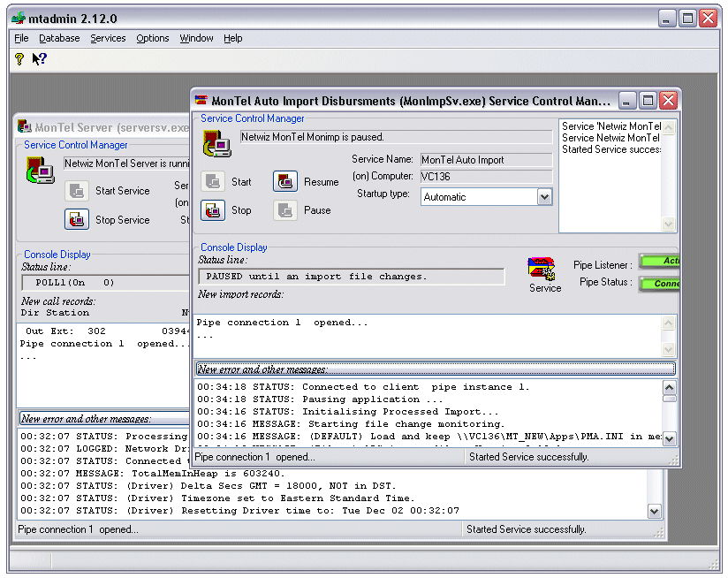Click 'Pipe connection 1 opened...' in MonTel Server status bar

click(x=78, y=529)
